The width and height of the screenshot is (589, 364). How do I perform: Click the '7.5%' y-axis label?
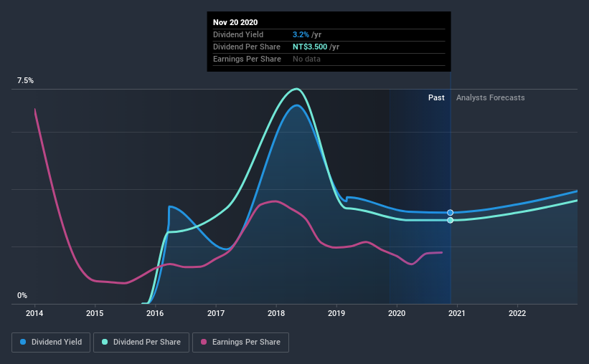point(25,81)
